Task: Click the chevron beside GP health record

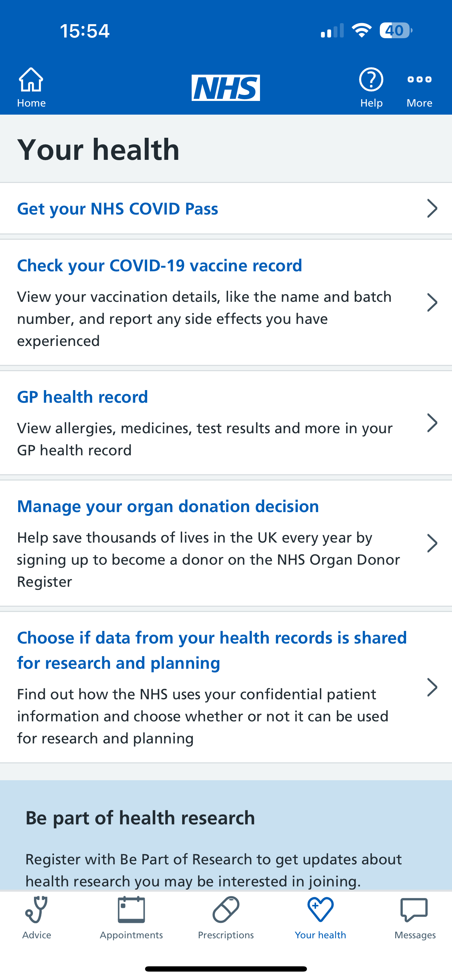Action: 432,423
